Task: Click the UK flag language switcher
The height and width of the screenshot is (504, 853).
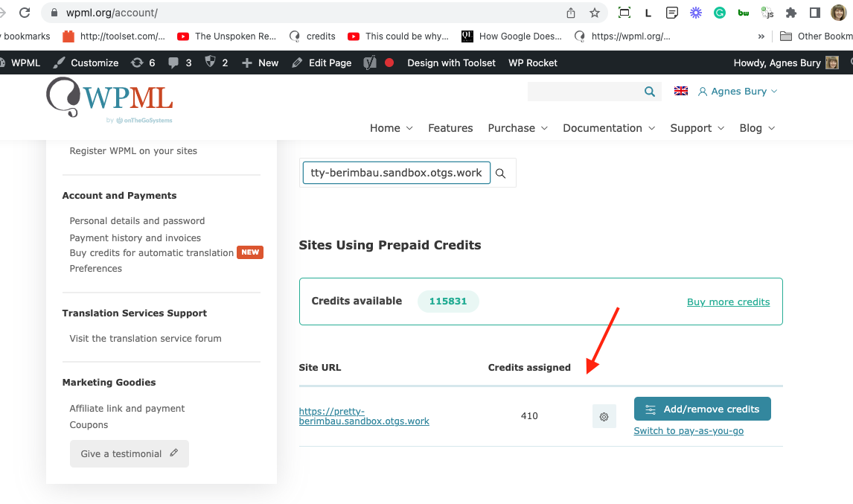Action: 680,91
